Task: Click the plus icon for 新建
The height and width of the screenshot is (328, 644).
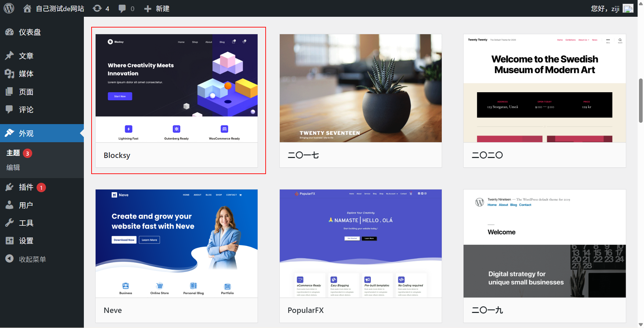Action: pos(148,9)
